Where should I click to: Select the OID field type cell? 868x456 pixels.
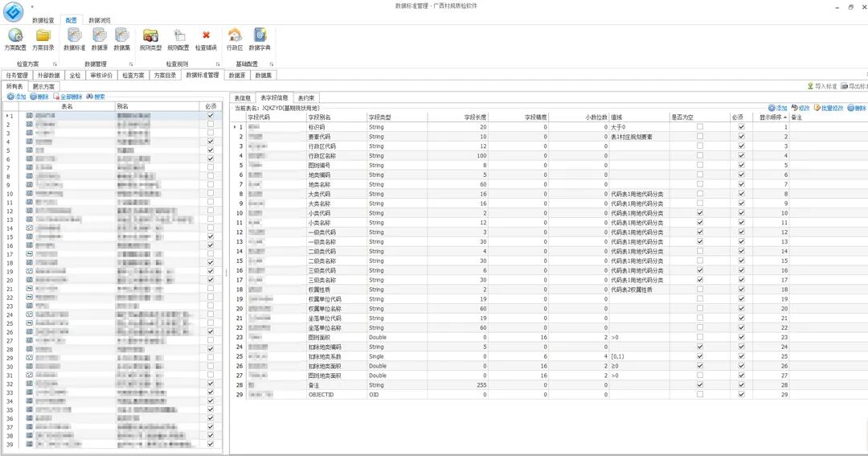[397, 395]
